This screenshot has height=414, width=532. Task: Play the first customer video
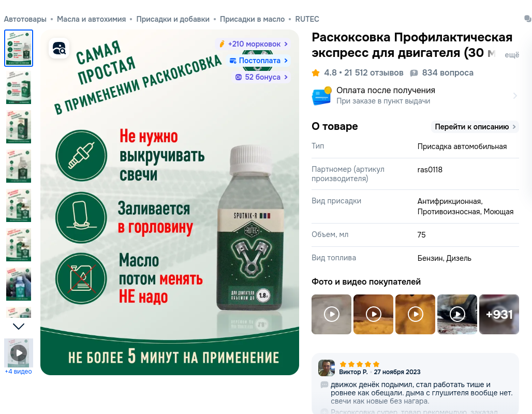[332, 314]
